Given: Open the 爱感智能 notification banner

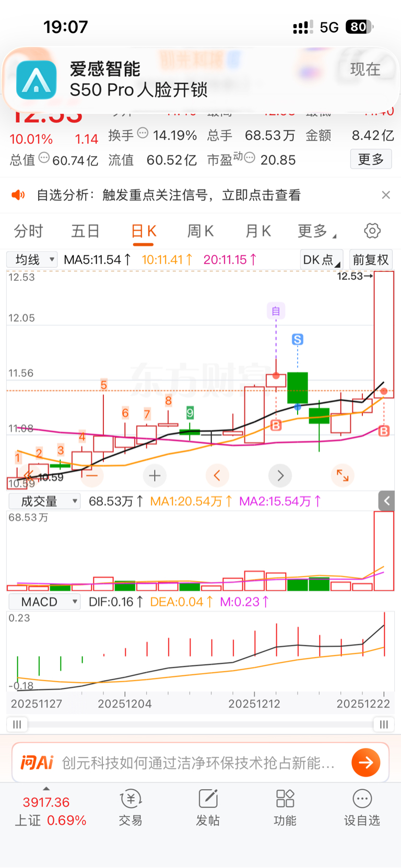Looking at the screenshot, I should click(200, 79).
